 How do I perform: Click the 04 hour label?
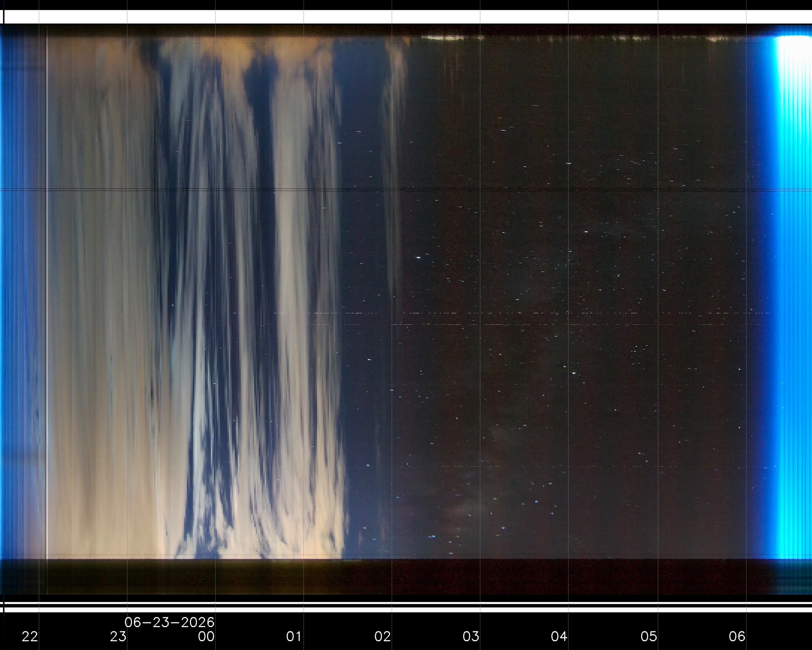point(559,636)
